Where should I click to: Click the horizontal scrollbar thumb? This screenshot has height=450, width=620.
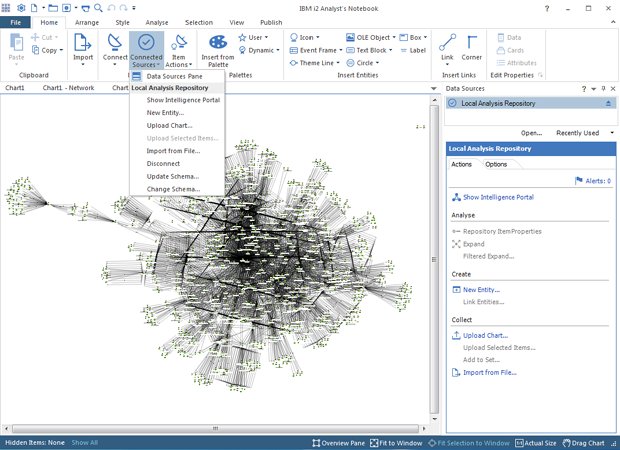tap(215, 428)
